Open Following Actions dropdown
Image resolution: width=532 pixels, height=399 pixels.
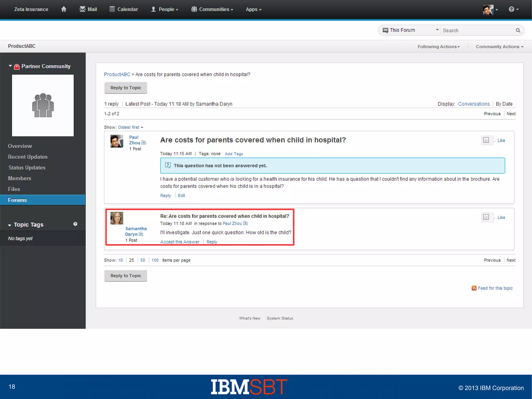point(438,47)
